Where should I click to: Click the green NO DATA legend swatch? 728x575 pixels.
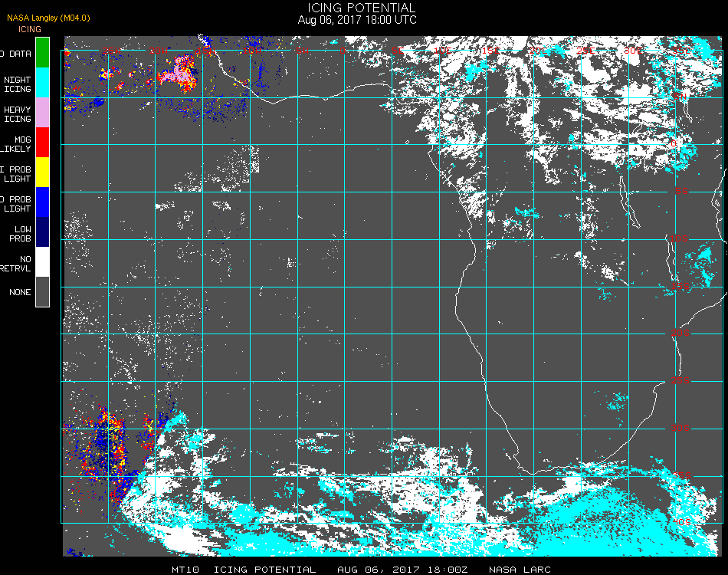point(43,52)
